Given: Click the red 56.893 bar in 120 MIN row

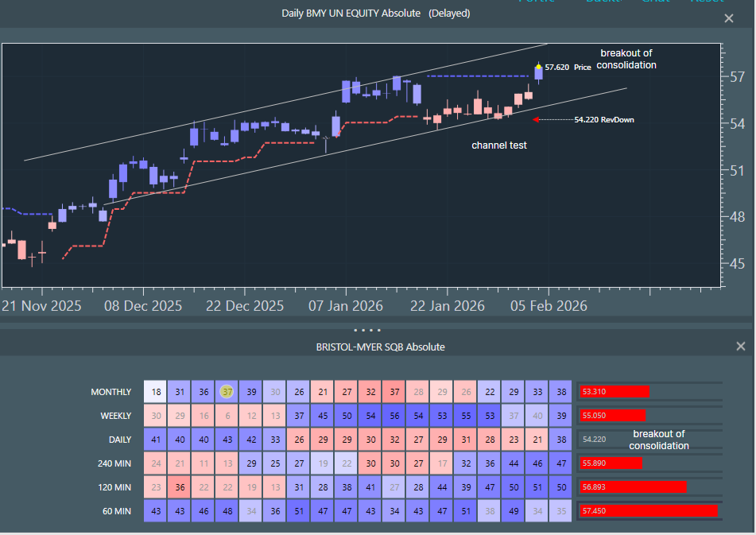Looking at the screenshot, I should pyautogui.click(x=632, y=487).
